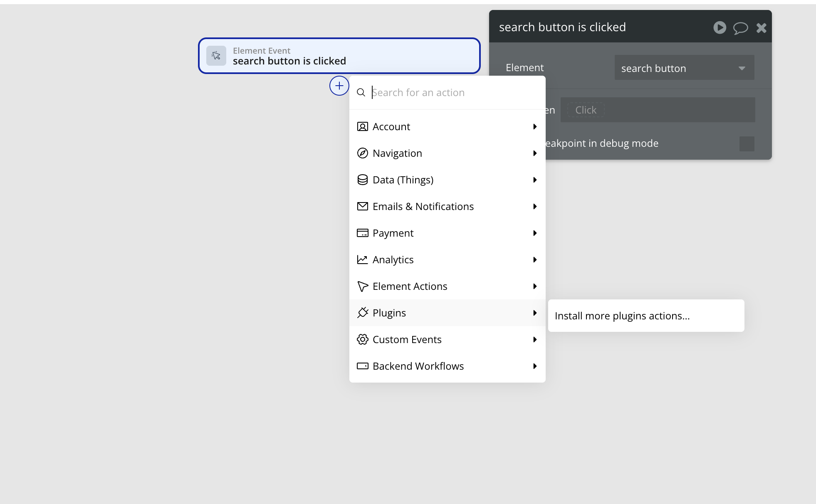Select the Element Actions menu entry
816x504 pixels.
pos(448,286)
